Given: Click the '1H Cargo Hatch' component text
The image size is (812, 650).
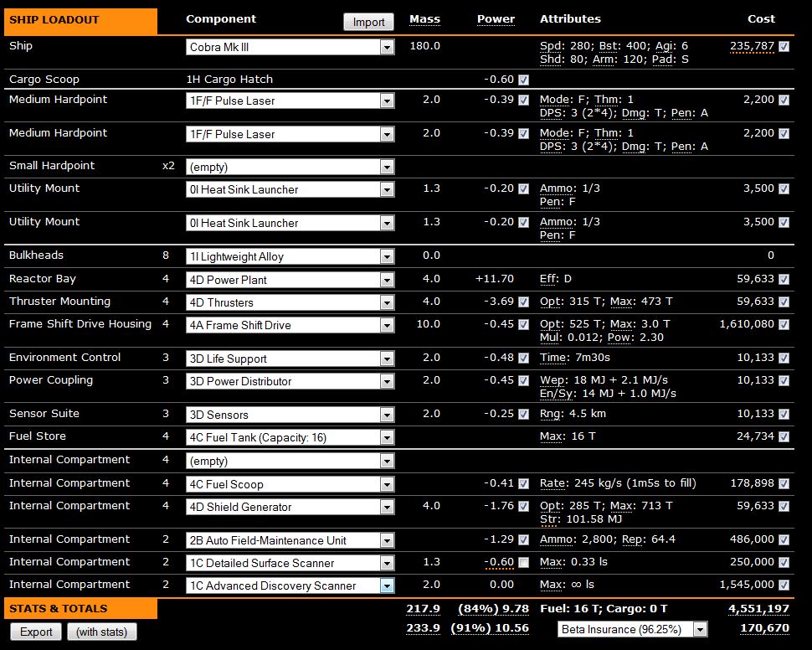Looking at the screenshot, I should point(229,80).
